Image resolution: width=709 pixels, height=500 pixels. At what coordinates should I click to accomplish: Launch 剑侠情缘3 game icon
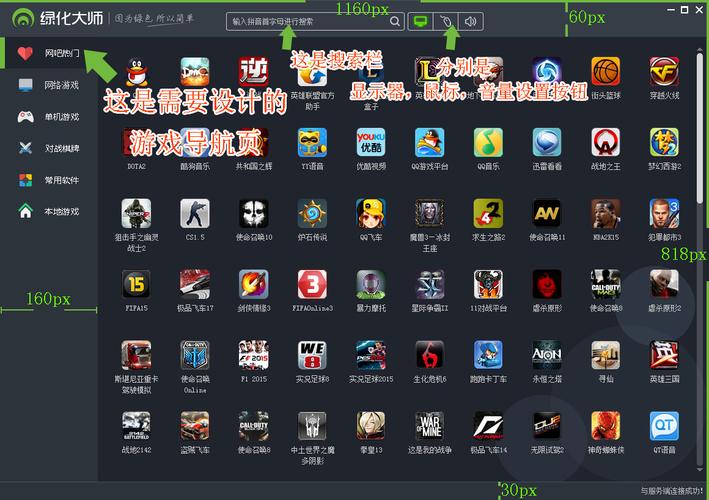[x=254, y=284]
